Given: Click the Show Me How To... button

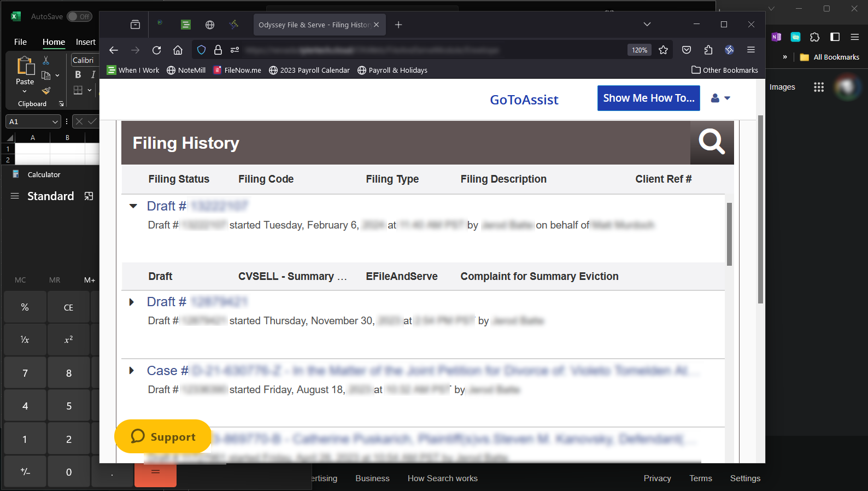Looking at the screenshot, I should pos(648,98).
